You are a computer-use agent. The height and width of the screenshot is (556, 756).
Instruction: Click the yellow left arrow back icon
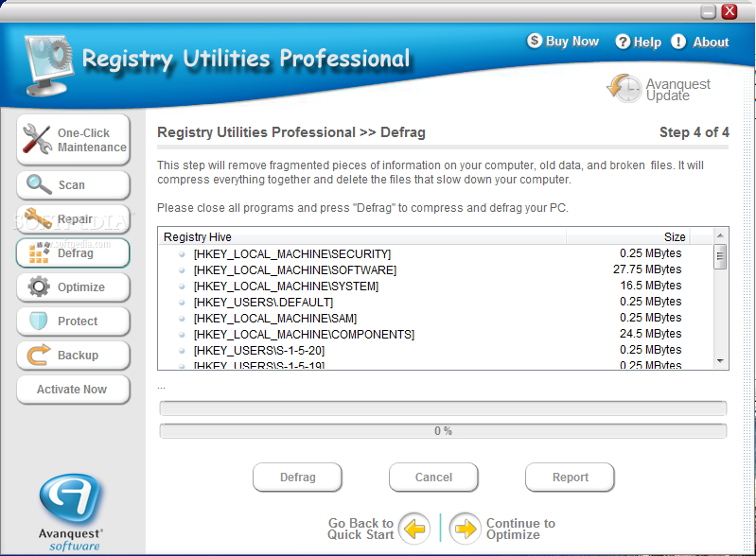[x=414, y=529]
